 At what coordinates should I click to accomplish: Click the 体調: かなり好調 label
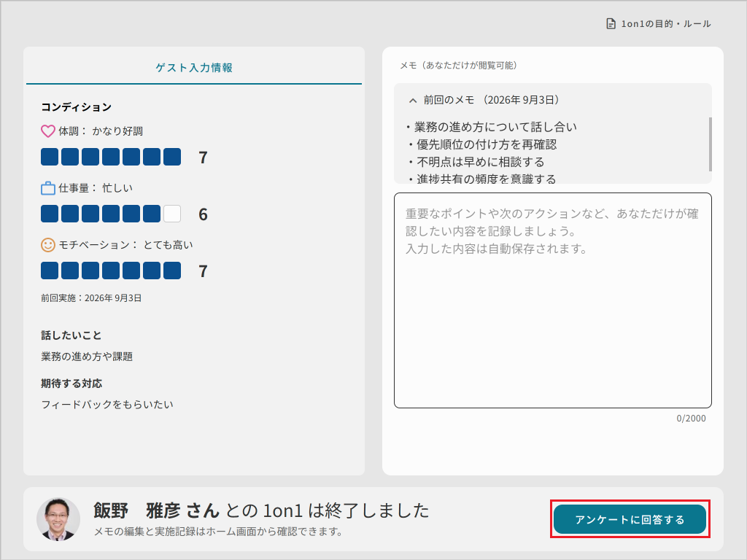coord(101,131)
